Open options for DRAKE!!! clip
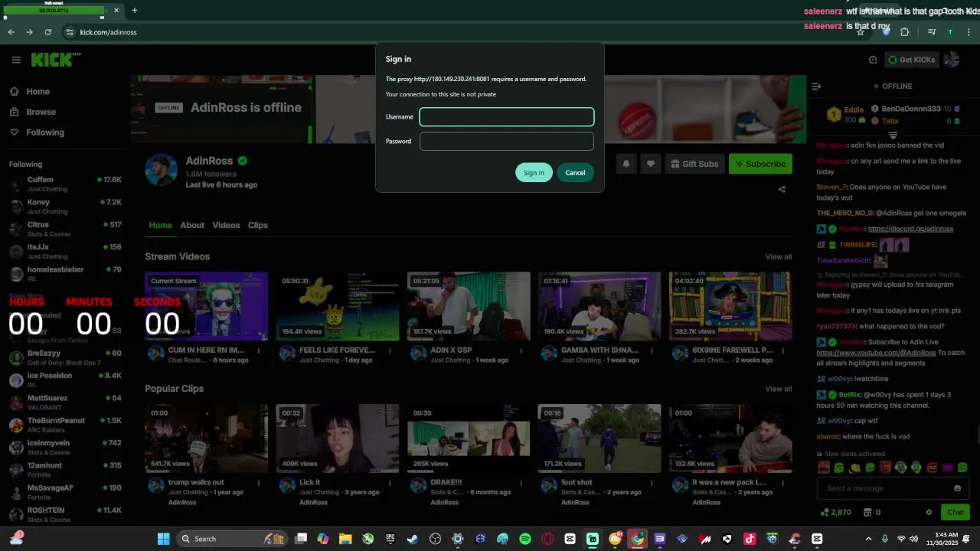This screenshot has width=980, height=551. [x=521, y=483]
